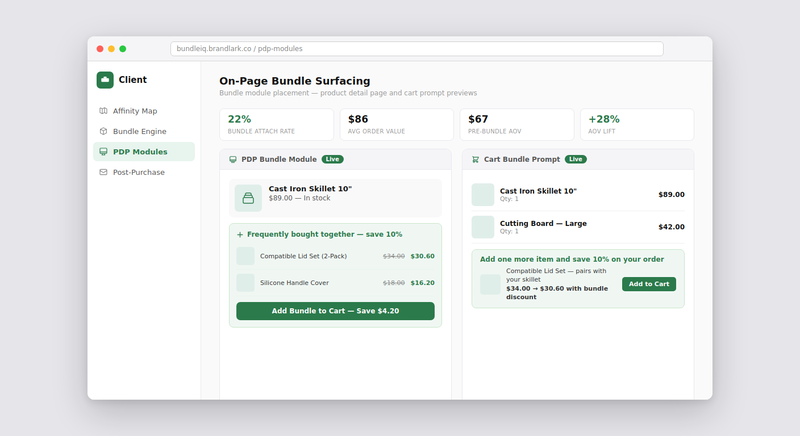The image size is (800, 436).
Task: Click the Client brand name
Action: pyautogui.click(x=133, y=80)
